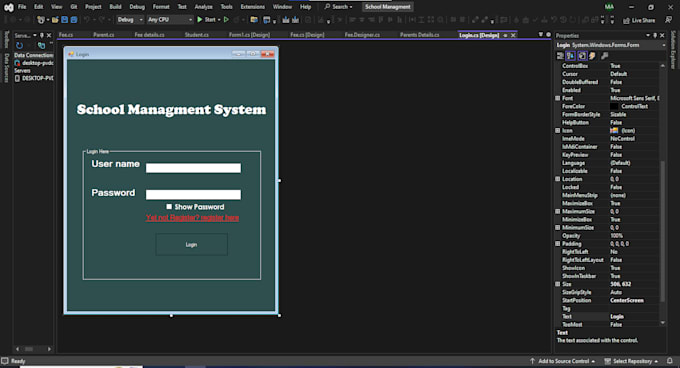
Task: Click the Start Without Debugging outline arrow
Action: pos(226,20)
